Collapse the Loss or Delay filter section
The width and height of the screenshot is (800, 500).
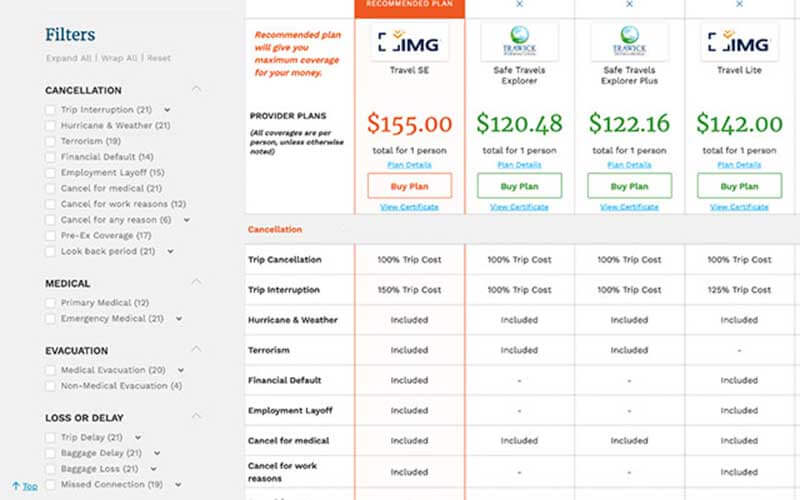[x=196, y=417]
